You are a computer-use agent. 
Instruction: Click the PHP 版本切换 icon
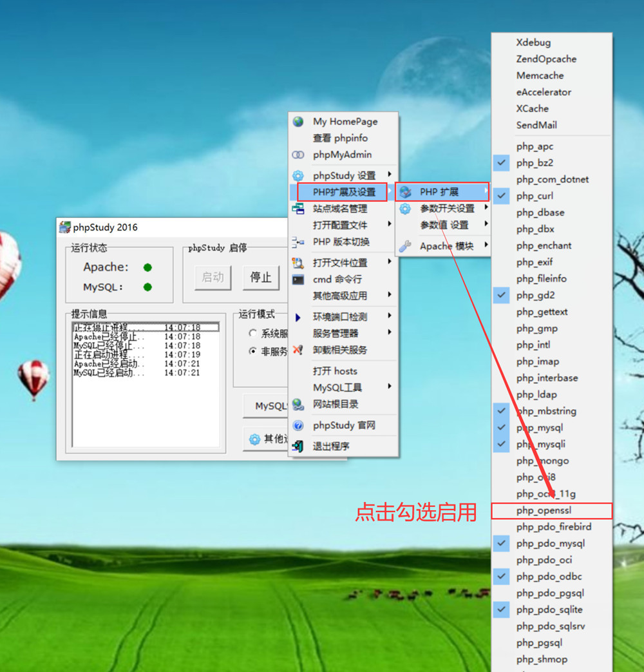pyautogui.click(x=298, y=242)
